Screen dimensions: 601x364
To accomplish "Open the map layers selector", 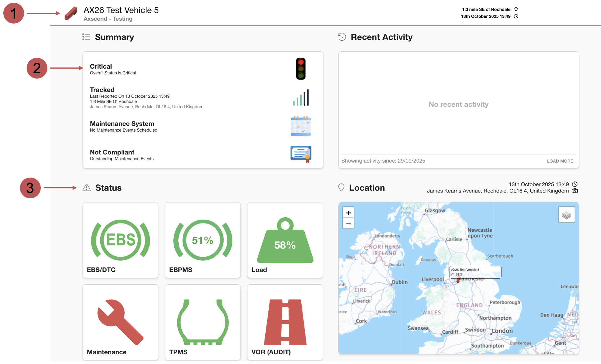I will pyautogui.click(x=566, y=215).
